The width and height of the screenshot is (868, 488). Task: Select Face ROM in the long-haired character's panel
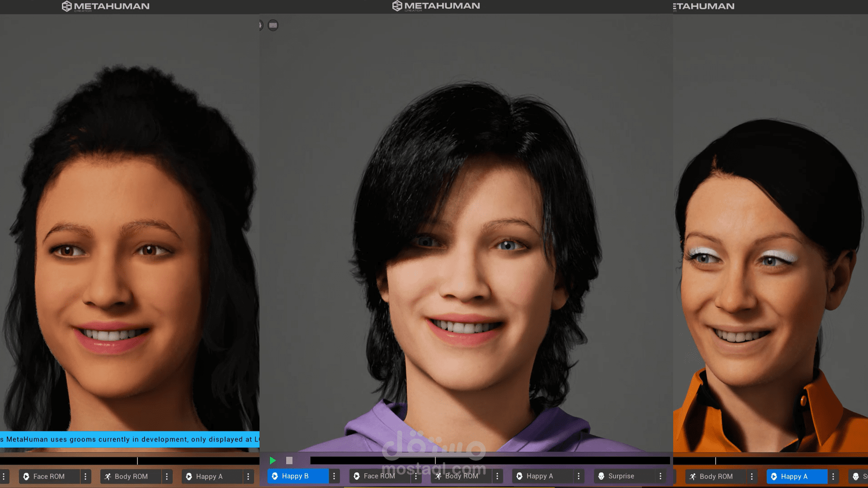coord(48,476)
